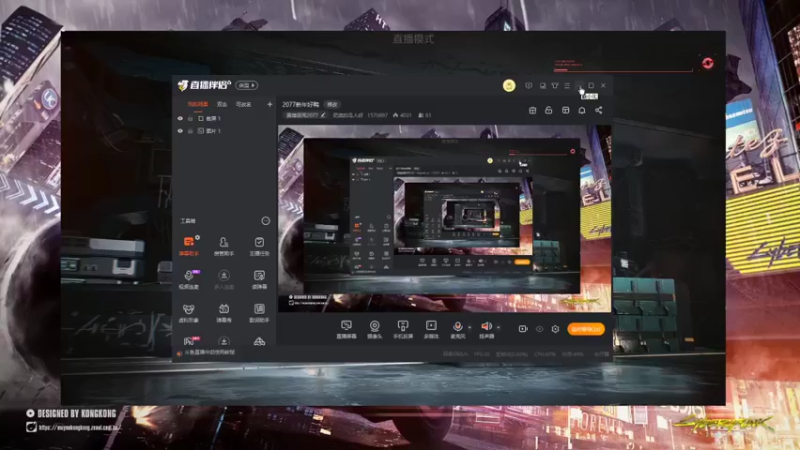Hide the second source row via eye icon
The image size is (800, 450).
pos(180,131)
